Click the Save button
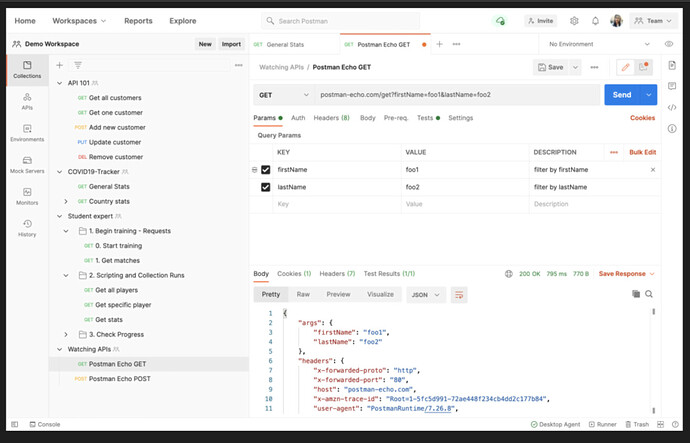 [551, 67]
